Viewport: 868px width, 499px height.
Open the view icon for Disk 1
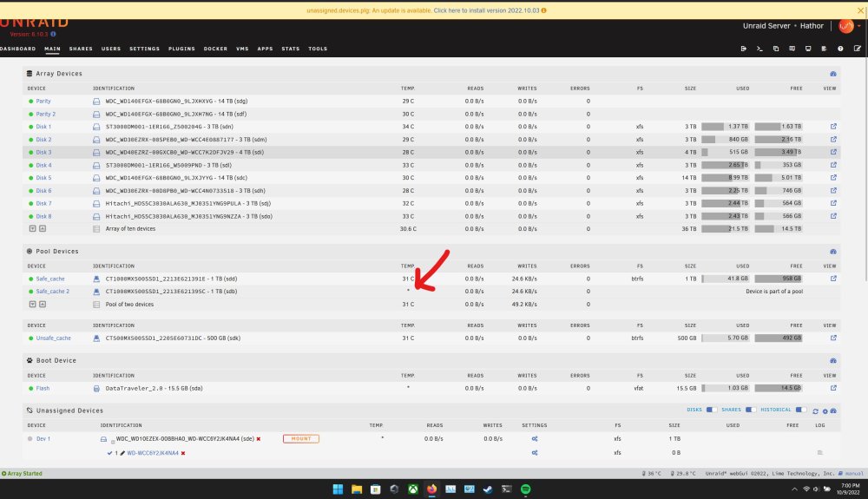click(x=833, y=127)
